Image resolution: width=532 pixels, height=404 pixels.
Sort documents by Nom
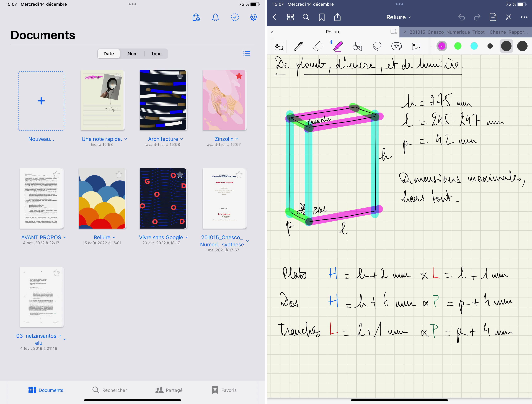point(133,54)
